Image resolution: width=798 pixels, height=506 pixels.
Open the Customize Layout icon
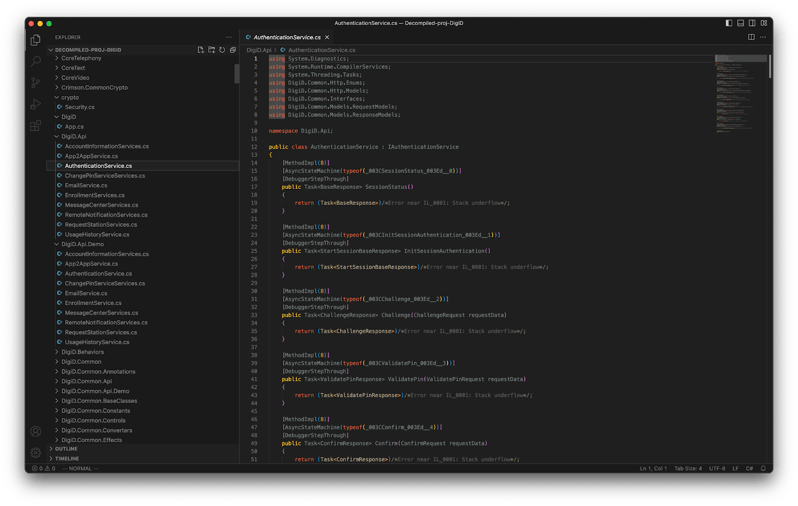pyautogui.click(x=764, y=23)
